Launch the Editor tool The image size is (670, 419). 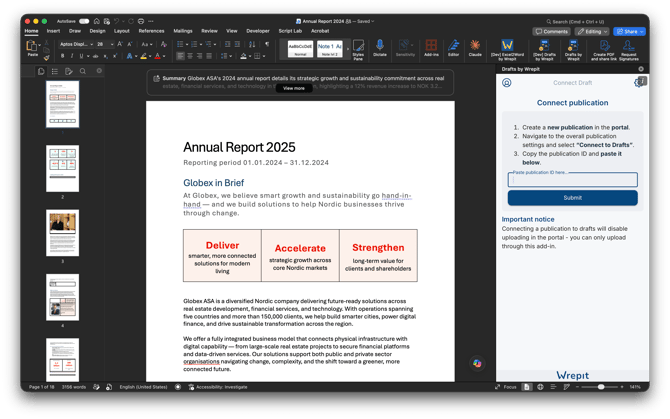[x=453, y=48]
